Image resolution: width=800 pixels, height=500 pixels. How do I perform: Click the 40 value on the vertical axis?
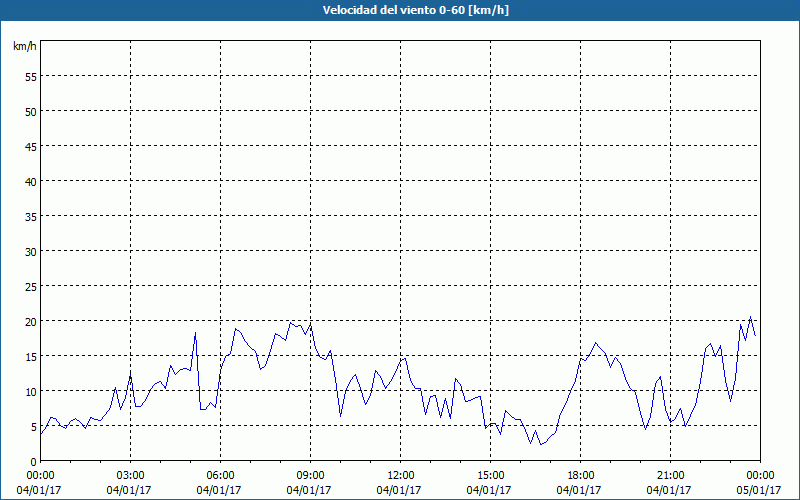click(31, 182)
